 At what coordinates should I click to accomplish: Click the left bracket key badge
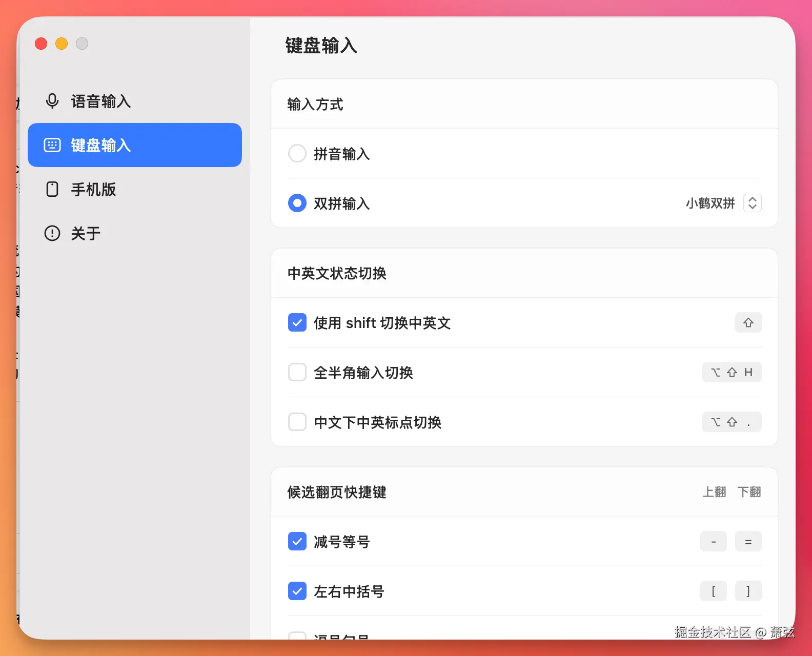tap(714, 591)
